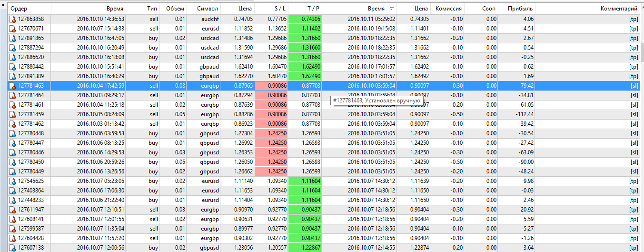Click open price 1.62410
The width and height of the screenshot is (644, 252).
tap(243, 67)
